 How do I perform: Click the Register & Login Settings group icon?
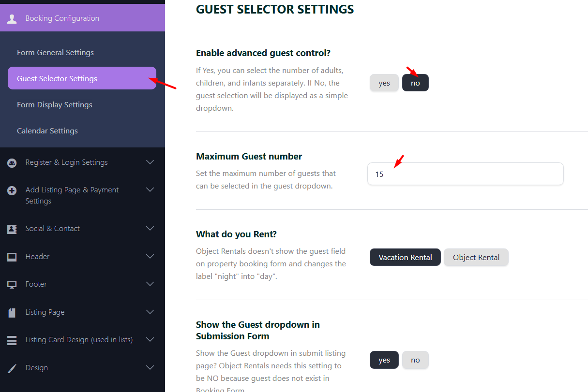(x=12, y=163)
